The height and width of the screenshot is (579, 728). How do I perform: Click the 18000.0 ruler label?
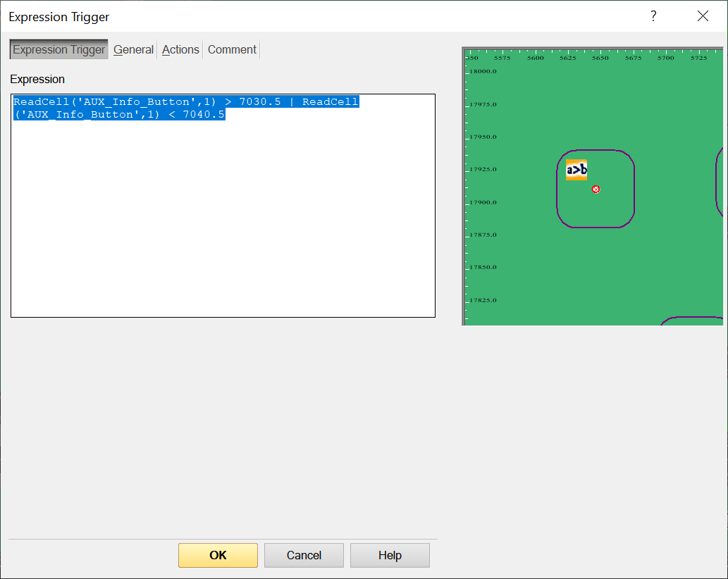point(483,71)
